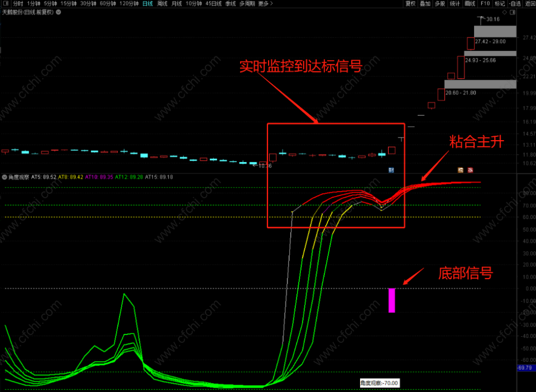Click the magenta bottom signal bar
536x392 pixels.
coord(392,300)
